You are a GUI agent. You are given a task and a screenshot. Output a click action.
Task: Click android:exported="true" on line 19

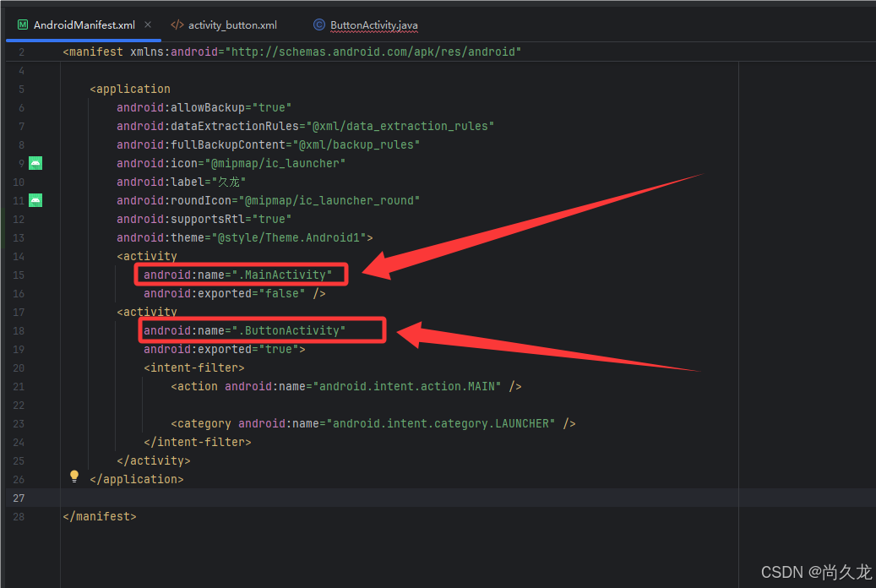221,349
